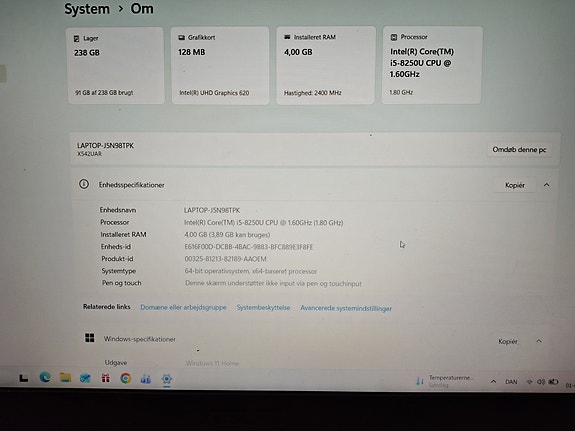Image resolution: width=575 pixels, height=431 pixels.
Task: Open Microsoft Edge from the taskbar
Action: tap(45, 377)
